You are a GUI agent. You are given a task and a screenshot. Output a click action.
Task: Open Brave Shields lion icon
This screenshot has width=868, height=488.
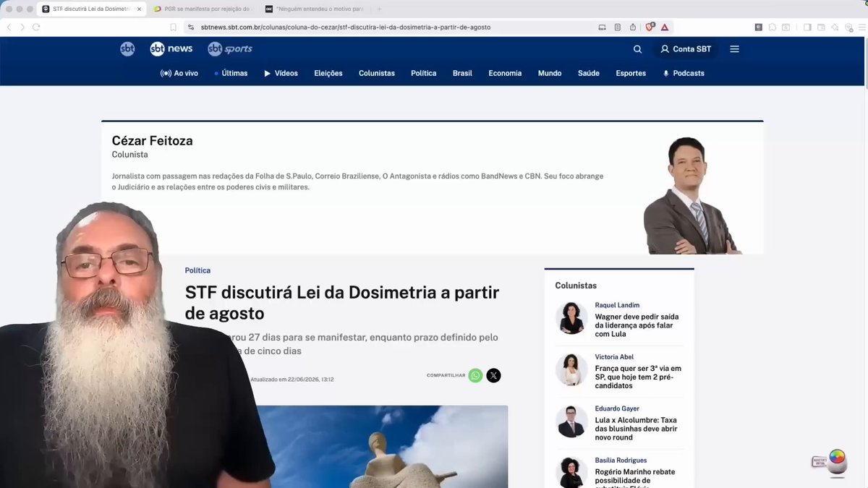pos(650,27)
